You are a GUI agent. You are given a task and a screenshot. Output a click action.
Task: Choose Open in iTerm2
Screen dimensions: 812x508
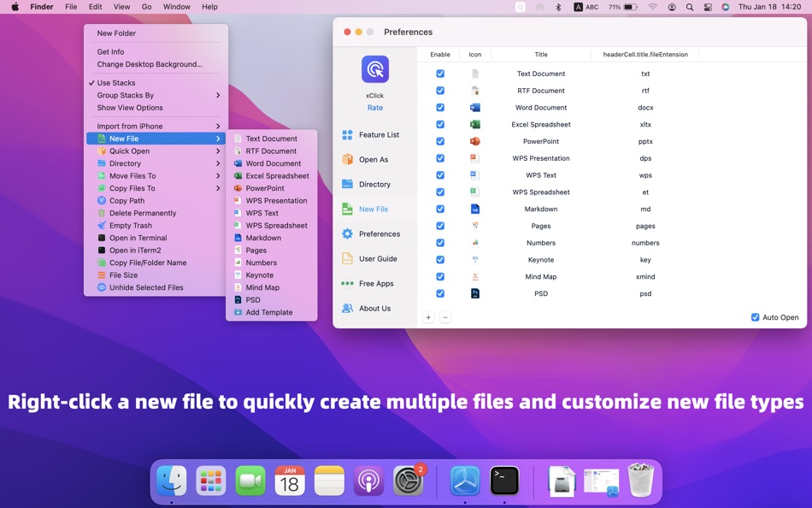(156, 251)
